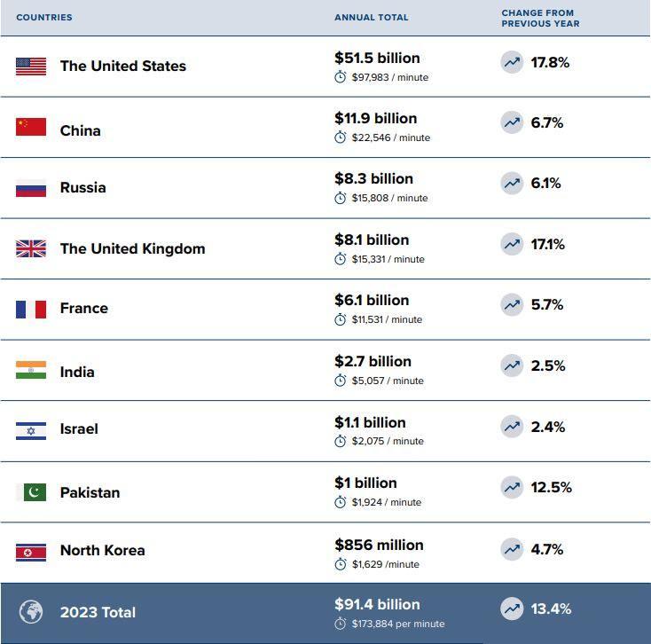Select the Annual Total column header

click(x=371, y=18)
